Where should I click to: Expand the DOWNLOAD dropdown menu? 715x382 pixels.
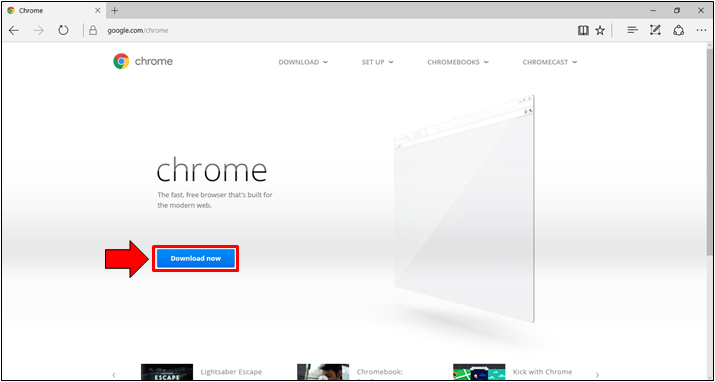[303, 62]
